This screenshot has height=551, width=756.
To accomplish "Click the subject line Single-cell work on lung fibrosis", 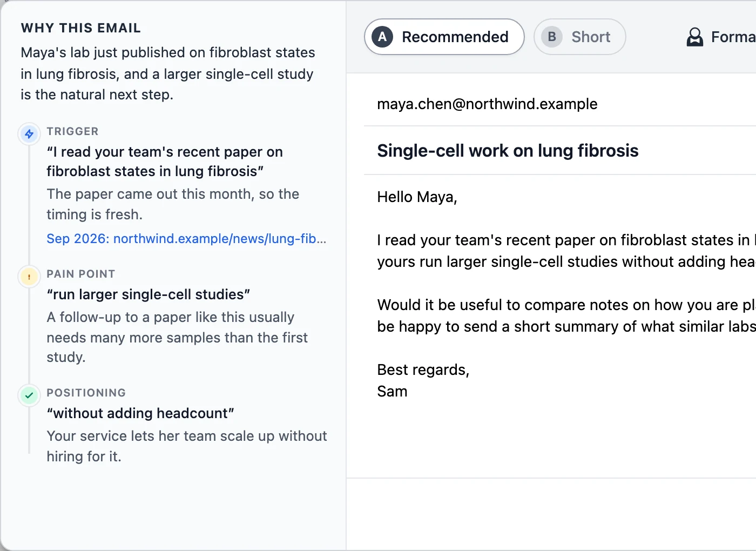I will coord(508,151).
